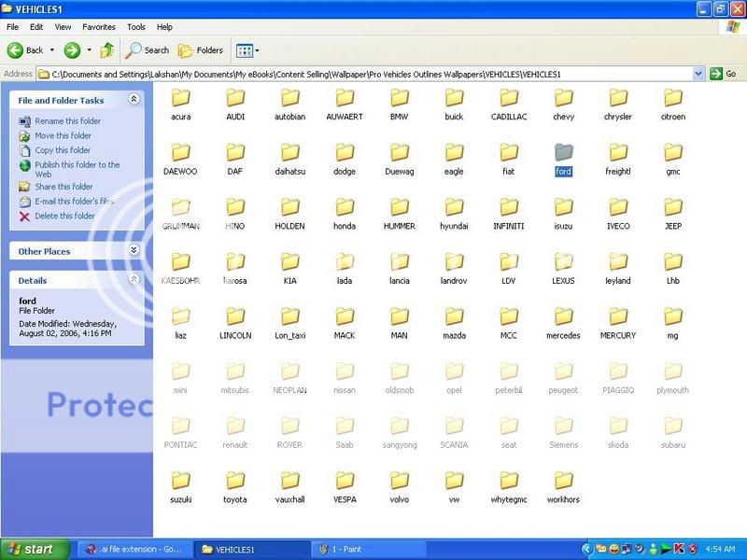Screen dimensions: 747x560
Task: Select the hyundai folder
Action: pyautogui.click(x=454, y=215)
